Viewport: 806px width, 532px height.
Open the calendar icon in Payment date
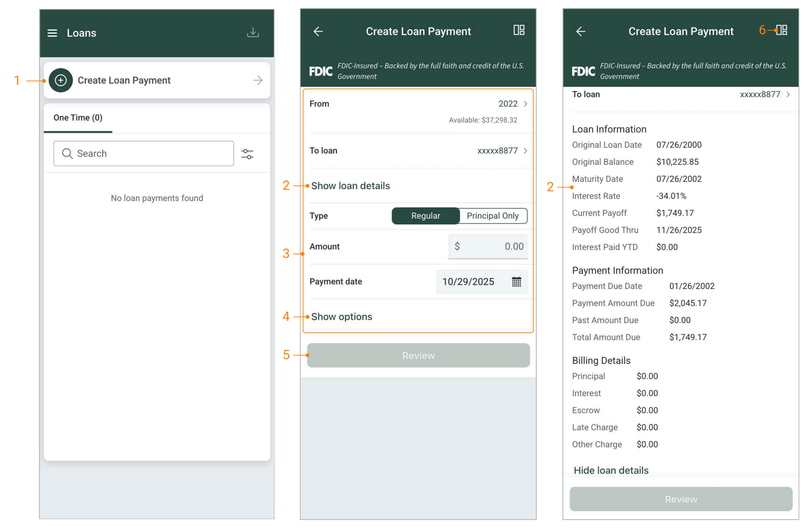[x=516, y=282]
